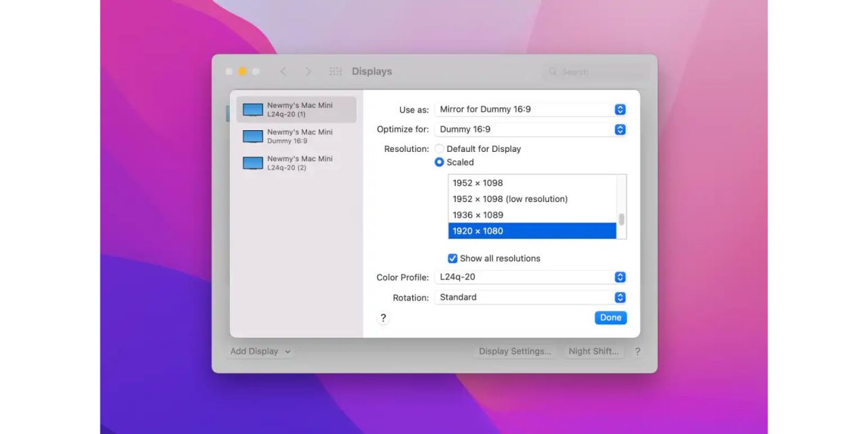This screenshot has width=868, height=434.
Task: Open the Use as dropdown
Action: tap(530, 109)
